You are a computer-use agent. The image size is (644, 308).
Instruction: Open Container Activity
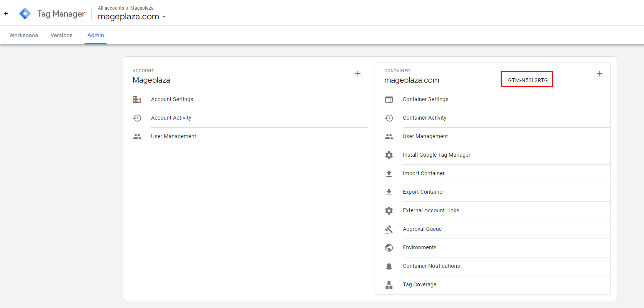[x=424, y=118]
